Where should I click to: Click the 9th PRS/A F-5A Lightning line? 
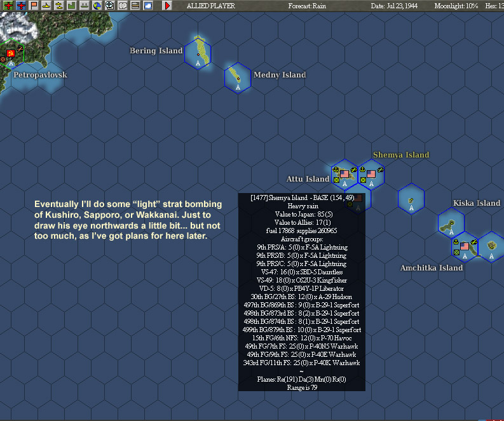click(302, 247)
